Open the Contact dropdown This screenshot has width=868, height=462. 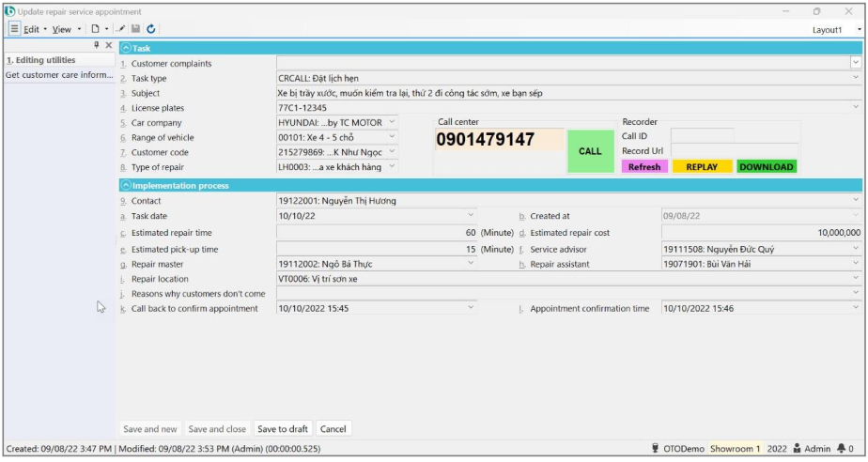856,200
